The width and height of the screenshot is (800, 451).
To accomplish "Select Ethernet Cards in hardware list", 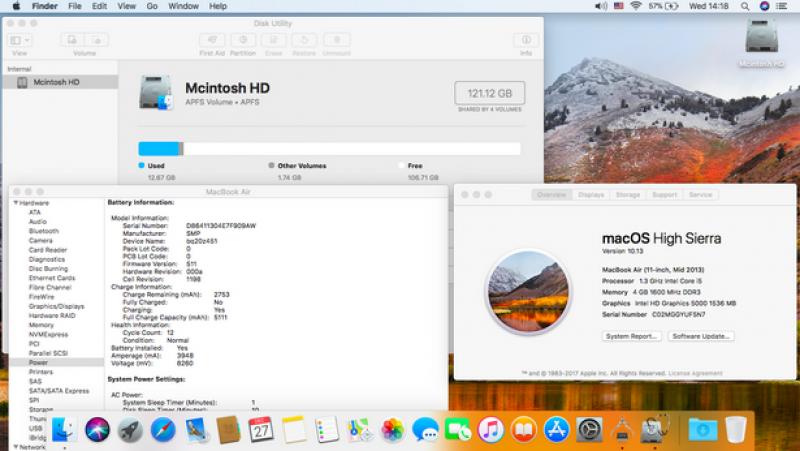I will 52,278.
